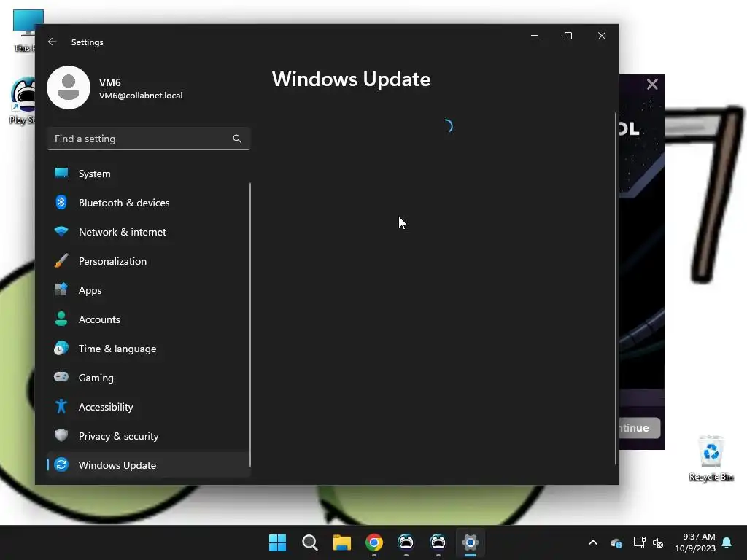
Task: Open Personalization settings page
Action: click(148, 261)
